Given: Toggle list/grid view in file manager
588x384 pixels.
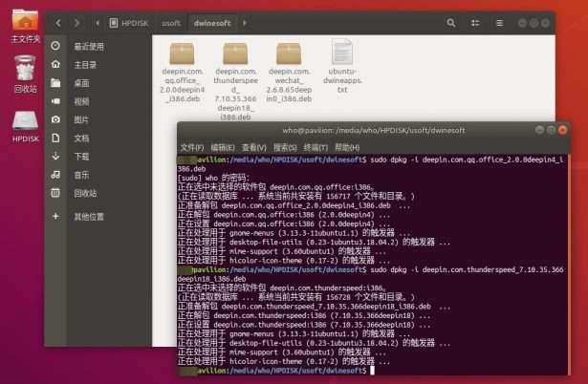Looking at the screenshot, I should (x=475, y=23).
